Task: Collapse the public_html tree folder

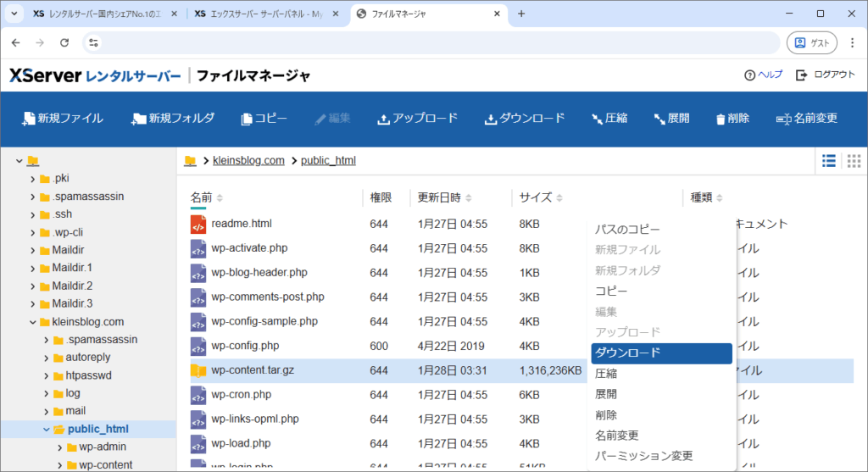Action: coord(47,429)
